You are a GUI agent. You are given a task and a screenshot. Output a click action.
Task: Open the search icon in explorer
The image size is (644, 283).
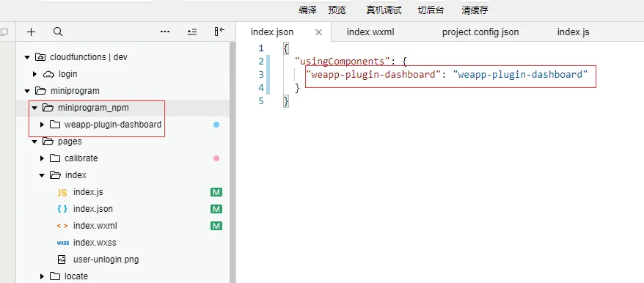pyautogui.click(x=58, y=32)
